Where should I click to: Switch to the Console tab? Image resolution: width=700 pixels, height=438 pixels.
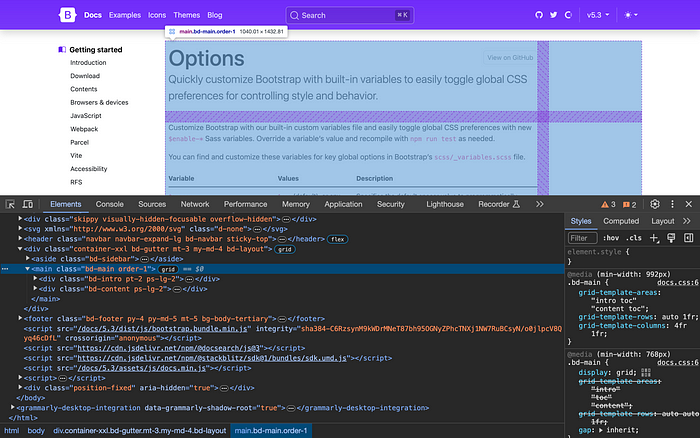click(x=109, y=204)
